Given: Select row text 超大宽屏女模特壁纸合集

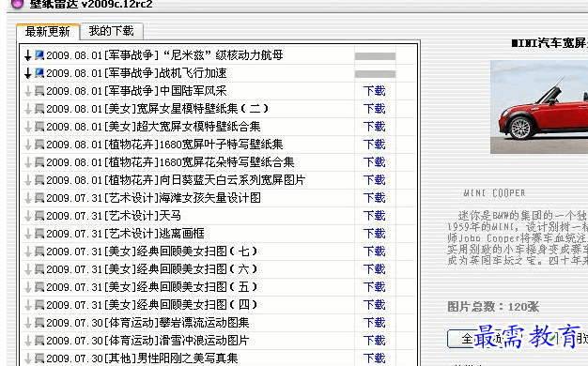Looking at the screenshot, I should pos(198,127).
